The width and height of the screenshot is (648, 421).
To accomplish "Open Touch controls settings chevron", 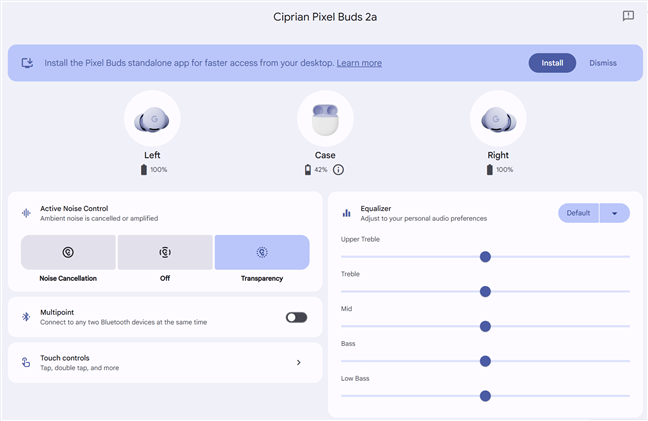I will pos(298,362).
